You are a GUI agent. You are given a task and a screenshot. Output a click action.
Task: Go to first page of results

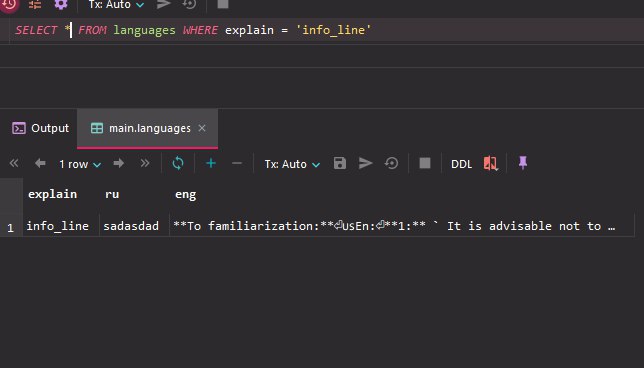click(14, 163)
